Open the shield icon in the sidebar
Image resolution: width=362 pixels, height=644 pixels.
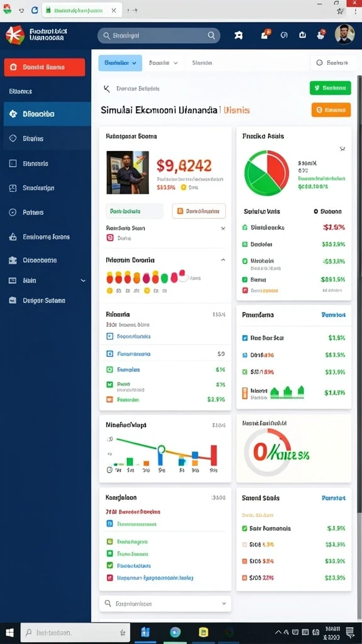[x=13, y=138]
